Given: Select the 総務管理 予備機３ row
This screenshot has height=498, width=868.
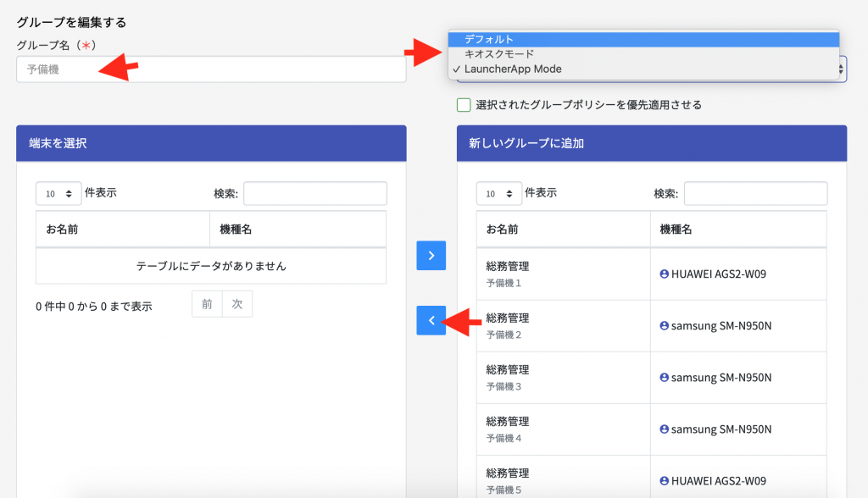Looking at the screenshot, I should [652, 378].
